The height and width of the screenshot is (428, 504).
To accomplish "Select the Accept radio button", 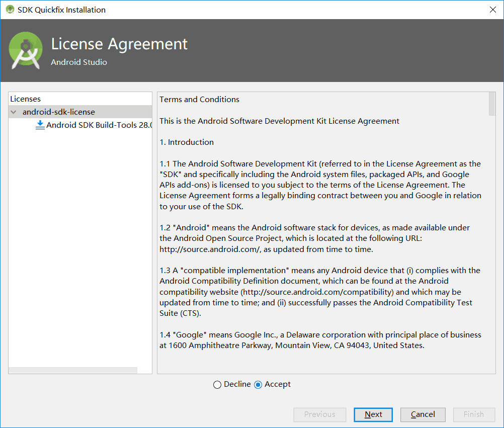I will 258,385.
